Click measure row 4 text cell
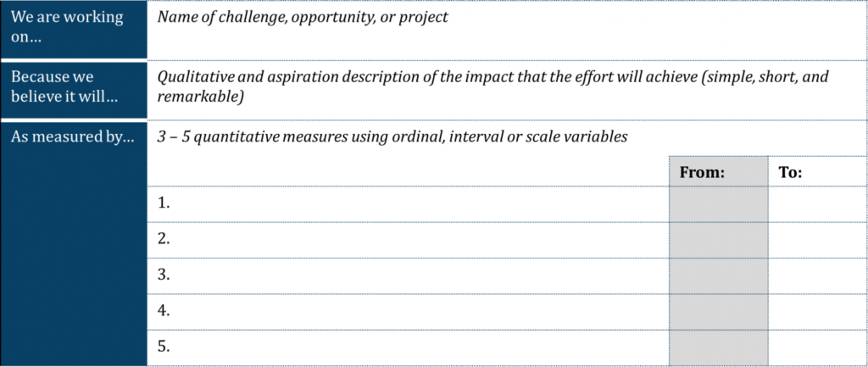The width and height of the screenshot is (868, 367). pos(408,312)
